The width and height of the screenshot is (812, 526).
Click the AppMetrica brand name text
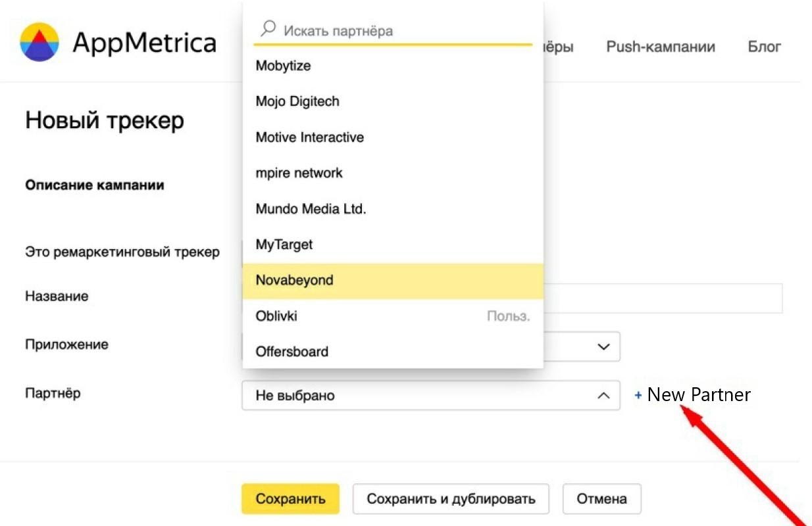pyautogui.click(x=144, y=43)
